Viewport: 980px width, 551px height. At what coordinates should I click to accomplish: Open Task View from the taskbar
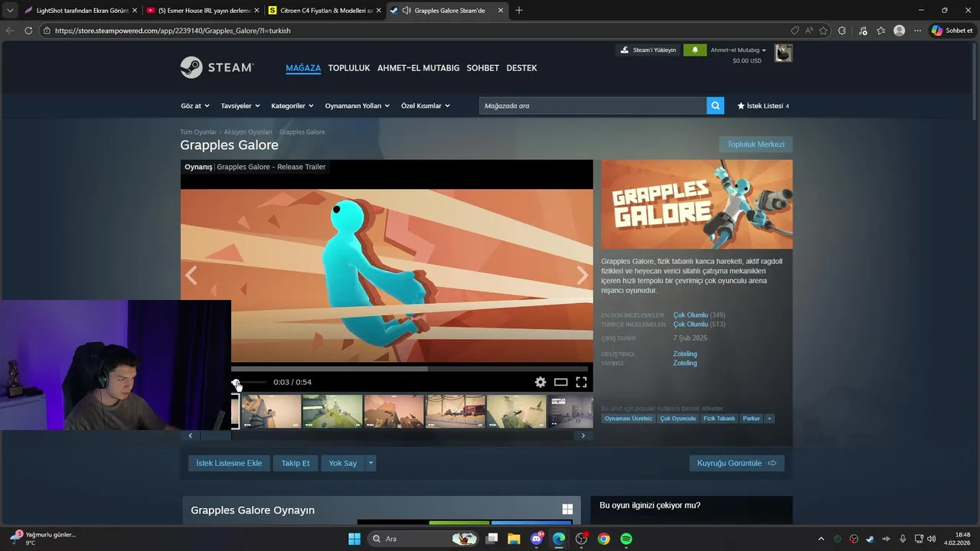point(492,539)
